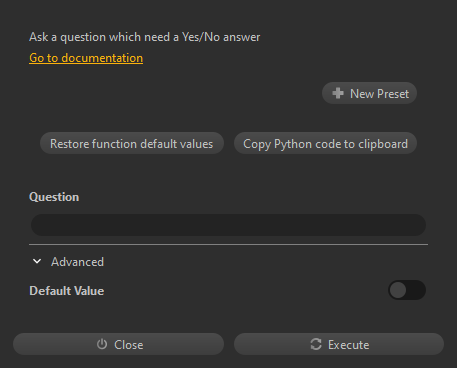457x368 pixels.
Task: Click the power icon beside Close
Action: [x=102, y=344]
